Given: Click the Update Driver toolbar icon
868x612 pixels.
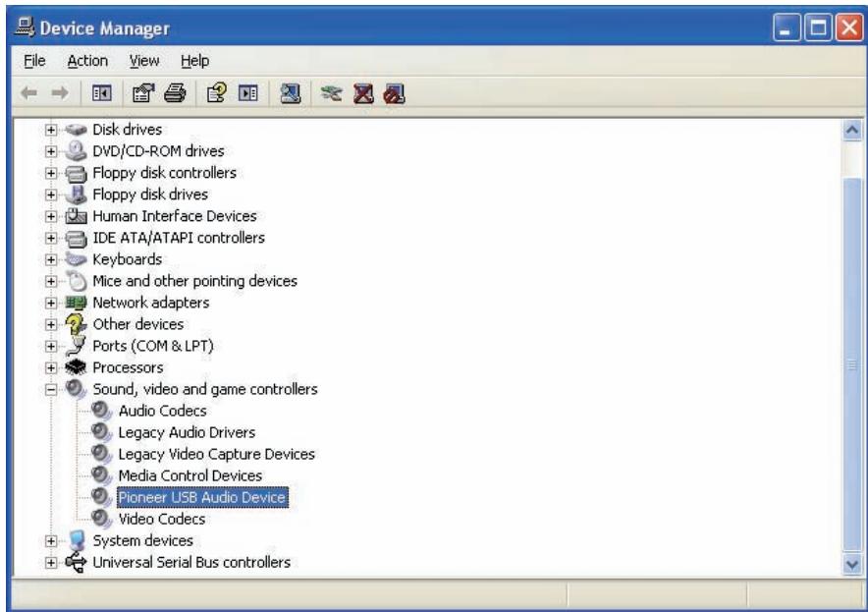Looking at the screenshot, I should point(331,93).
